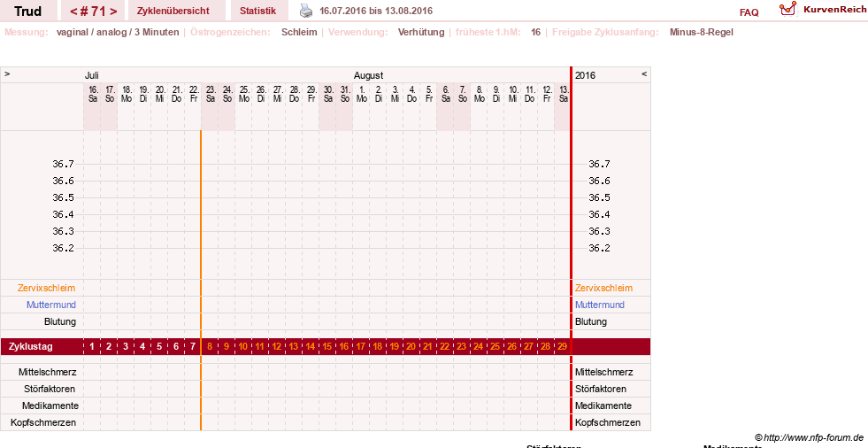Click the right Kopfschmerzen label
The height and width of the screenshot is (448, 868).
click(608, 422)
